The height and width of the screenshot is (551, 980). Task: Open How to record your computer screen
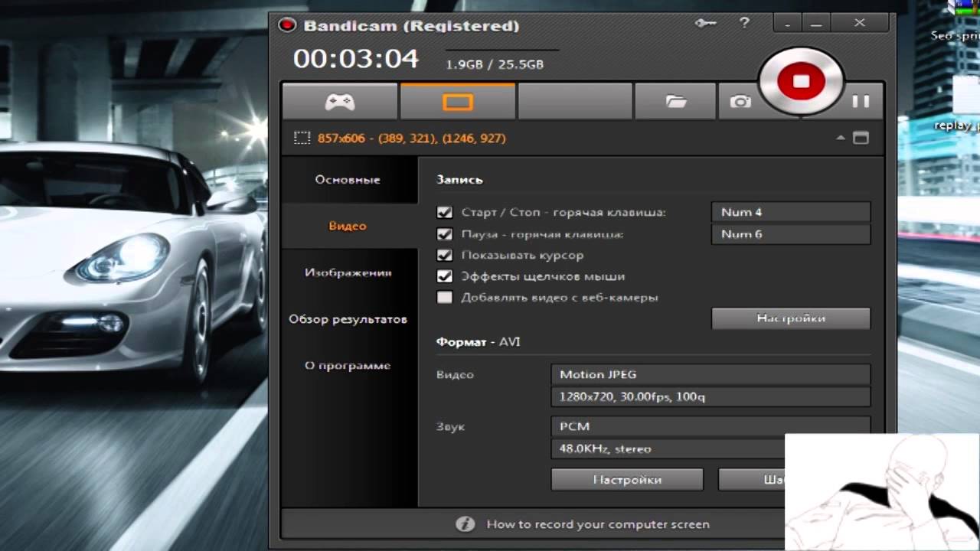(x=598, y=524)
